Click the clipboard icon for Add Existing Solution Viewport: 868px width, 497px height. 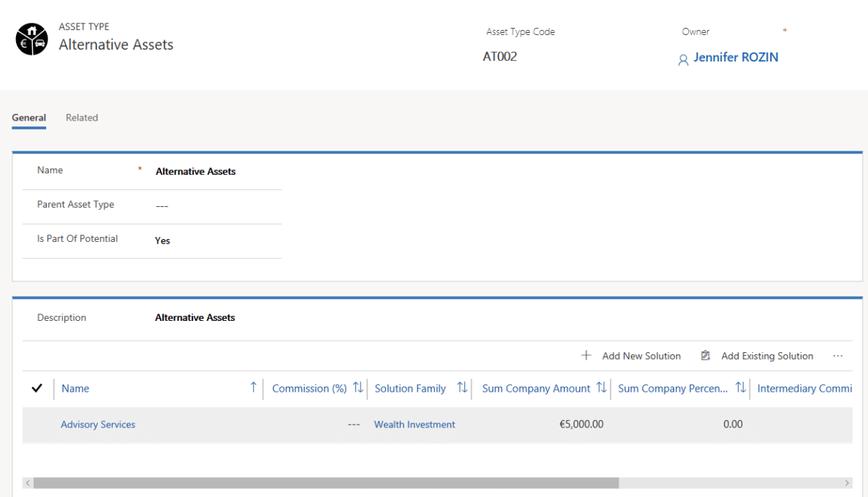(x=705, y=355)
